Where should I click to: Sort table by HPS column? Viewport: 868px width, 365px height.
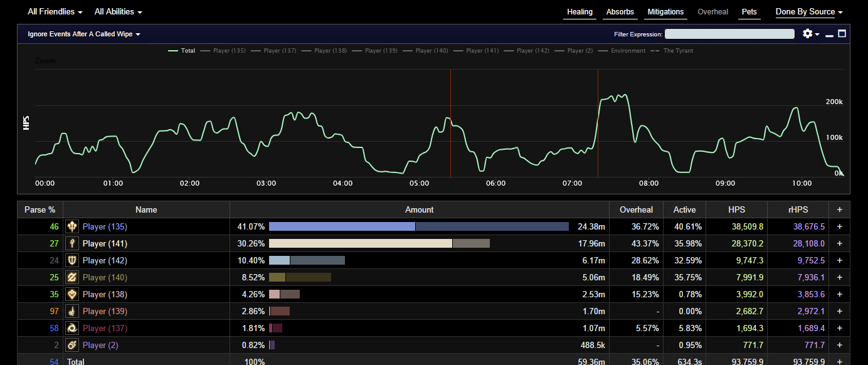click(x=736, y=209)
